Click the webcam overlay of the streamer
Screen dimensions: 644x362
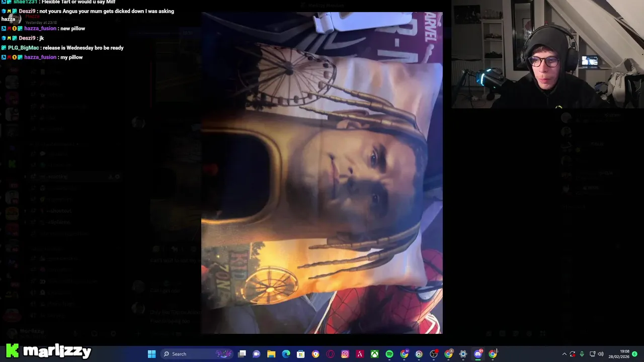[x=547, y=54]
